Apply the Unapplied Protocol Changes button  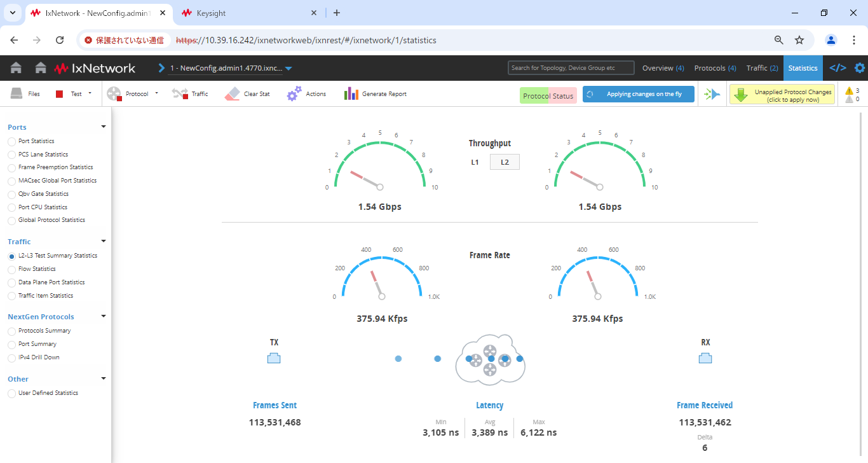[x=782, y=95]
